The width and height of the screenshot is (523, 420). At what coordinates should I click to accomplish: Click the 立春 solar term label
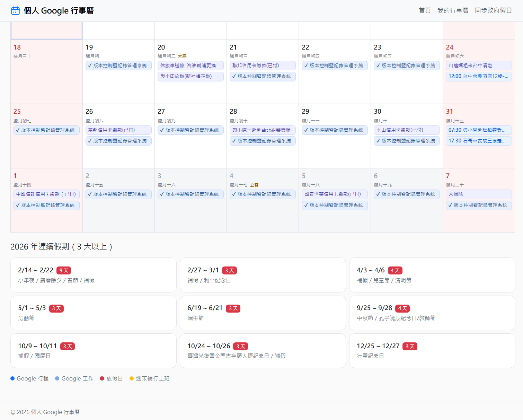pyautogui.click(x=254, y=185)
